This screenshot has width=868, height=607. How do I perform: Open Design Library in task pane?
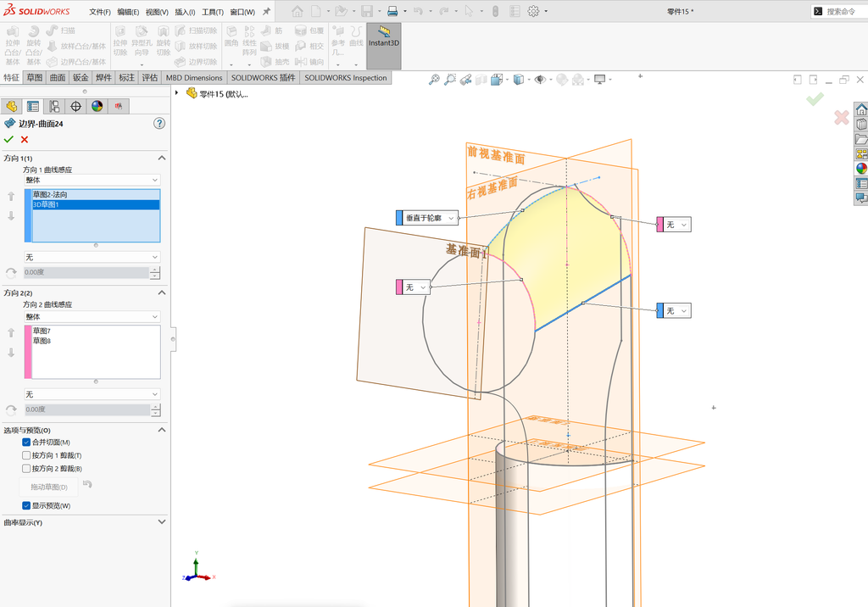point(861,124)
